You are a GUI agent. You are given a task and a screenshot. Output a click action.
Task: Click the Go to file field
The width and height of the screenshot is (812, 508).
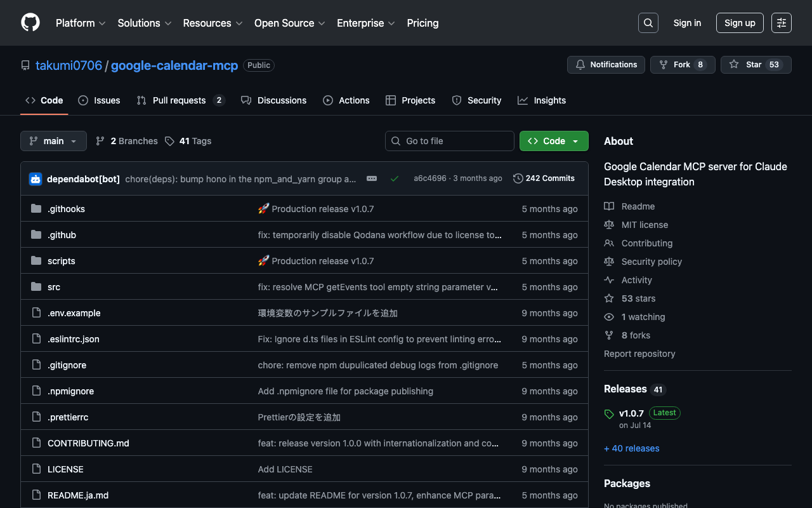(450, 141)
